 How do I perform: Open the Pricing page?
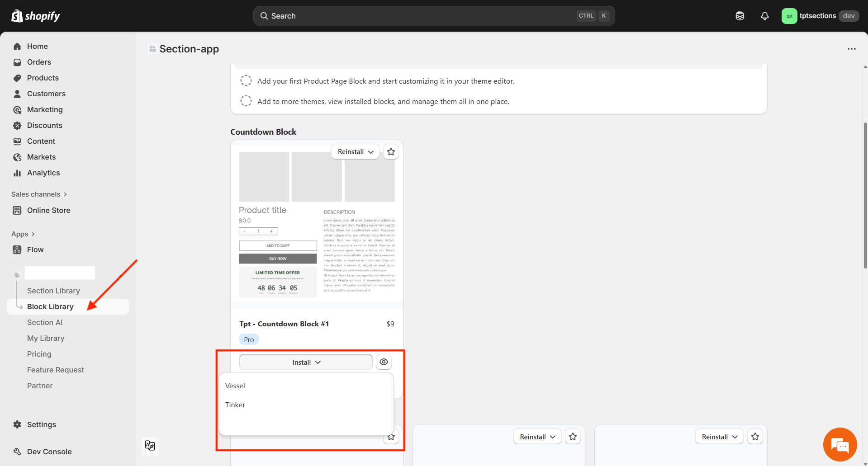pos(39,354)
